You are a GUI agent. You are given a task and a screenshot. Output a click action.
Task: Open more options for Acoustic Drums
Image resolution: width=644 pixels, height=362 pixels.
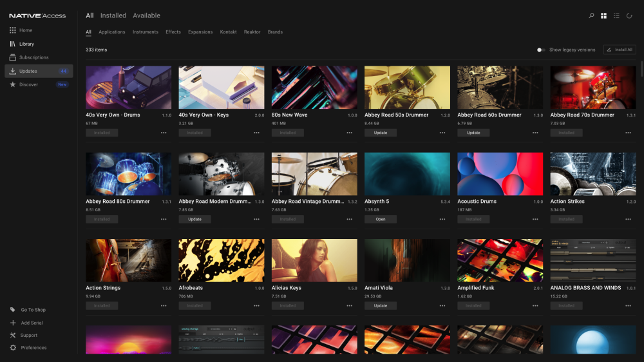coord(535,220)
